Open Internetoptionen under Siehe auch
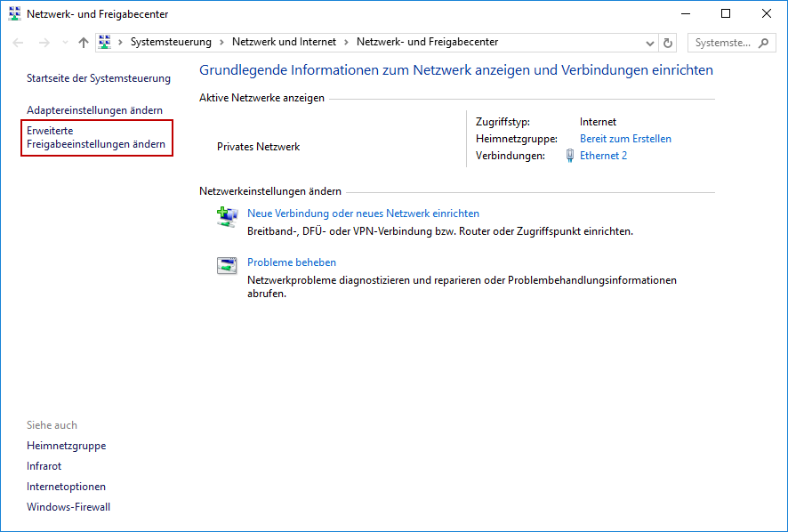Viewport: 788px width, 532px height. 67,487
